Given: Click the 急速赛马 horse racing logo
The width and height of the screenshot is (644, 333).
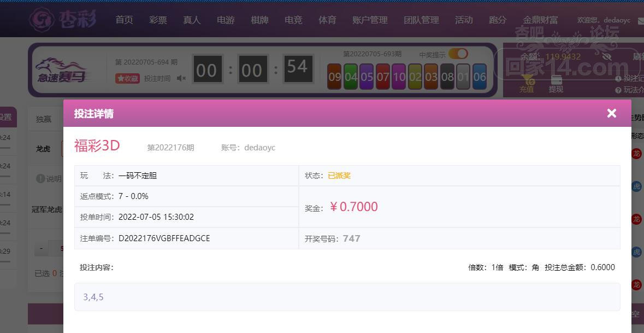Looking at the screenshot, I should 62,70.
